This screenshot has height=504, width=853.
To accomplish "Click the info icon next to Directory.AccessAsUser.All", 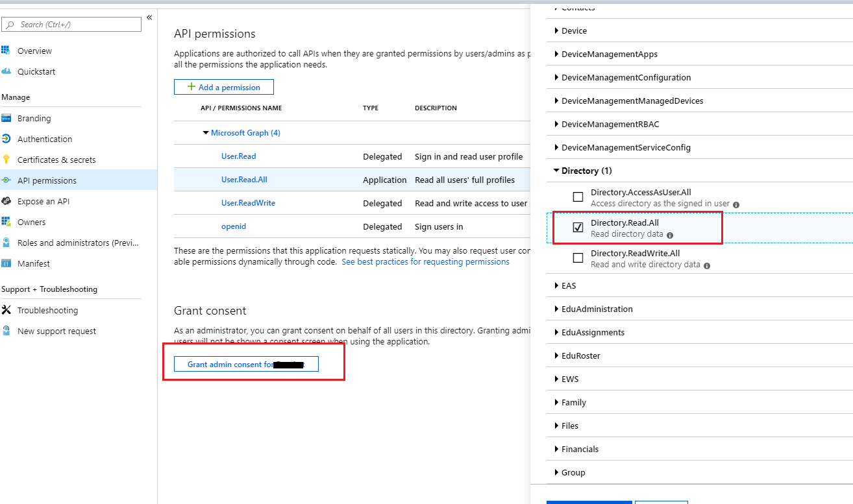I will pos(736,204).
